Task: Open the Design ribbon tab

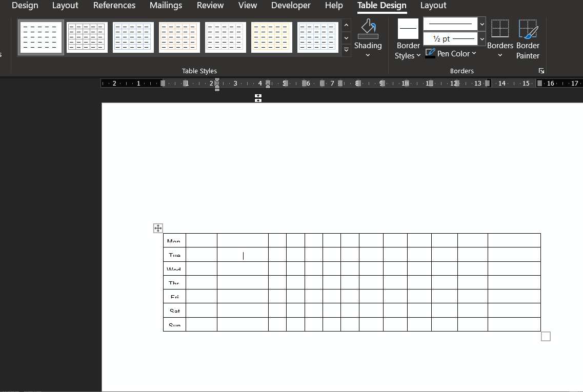Action: click(25, 6)
